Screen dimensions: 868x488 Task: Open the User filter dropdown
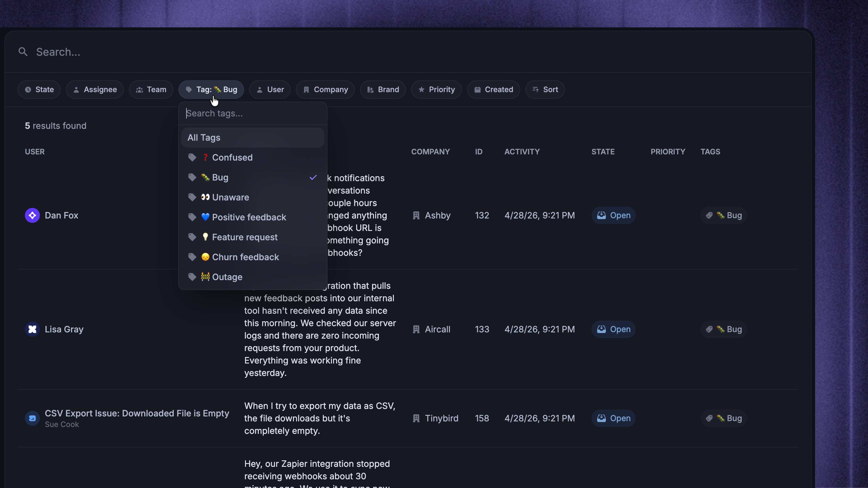point(270,90)
